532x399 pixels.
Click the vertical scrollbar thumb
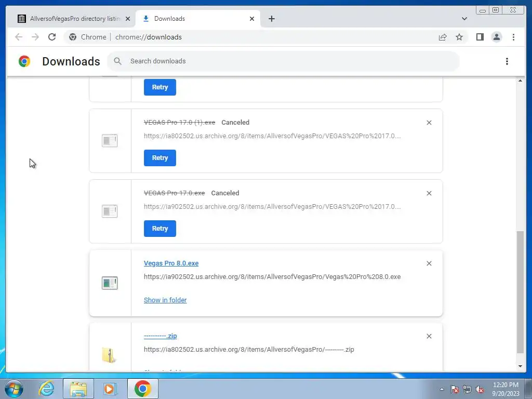coord(520,292)
